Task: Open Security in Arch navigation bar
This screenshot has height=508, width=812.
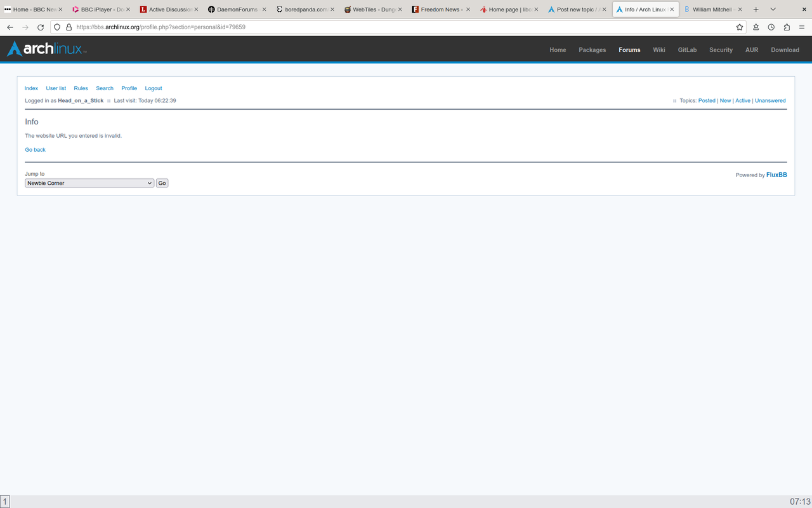Action: (721, 50)
